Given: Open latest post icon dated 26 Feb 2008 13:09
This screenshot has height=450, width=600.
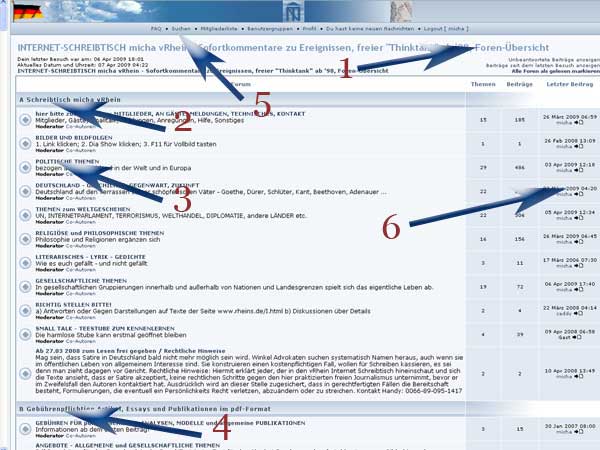Looking at the screenshot, I should click(579, 147).
